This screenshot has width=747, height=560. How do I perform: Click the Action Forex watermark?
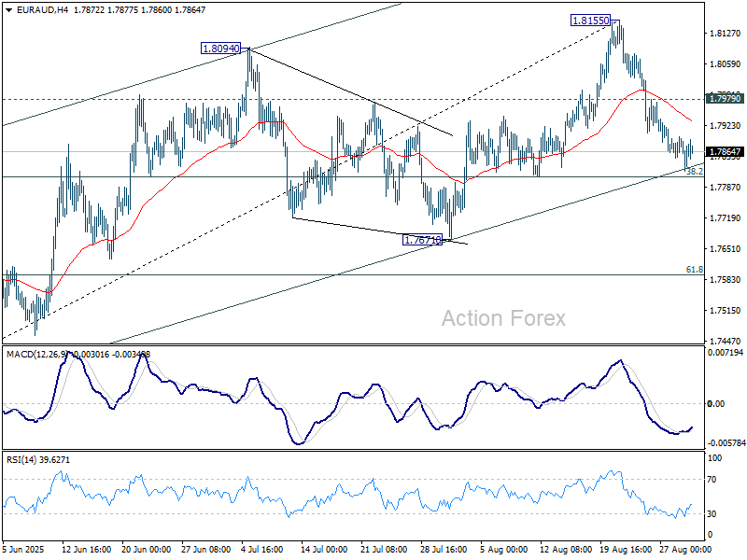click(x=503, y=318)
